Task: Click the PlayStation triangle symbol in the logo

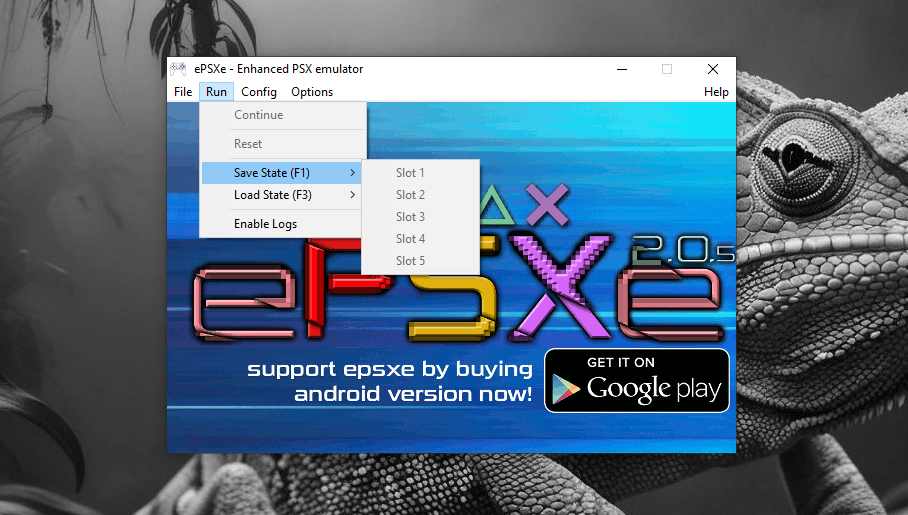Action: click(x=492, y=207)
